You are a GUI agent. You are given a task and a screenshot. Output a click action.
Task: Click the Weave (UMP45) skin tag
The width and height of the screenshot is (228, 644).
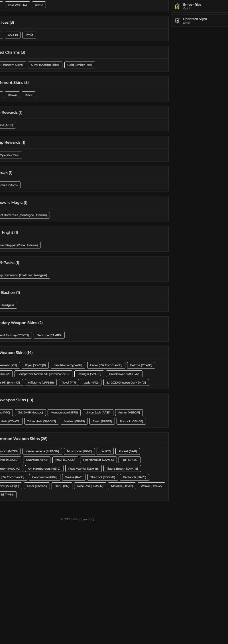(x=152, y=486)
